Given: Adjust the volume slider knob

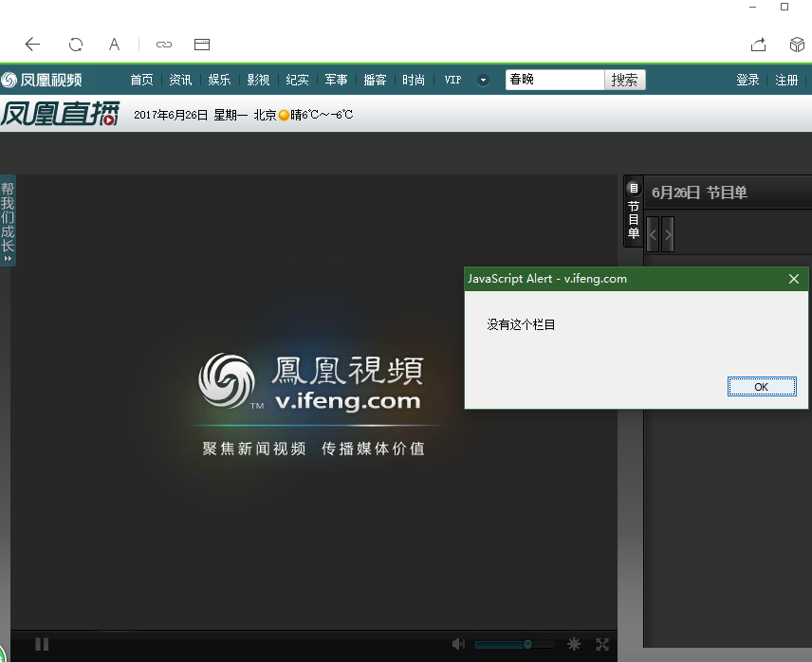Looking at the screenshot, I should click(x=527, y=644).
